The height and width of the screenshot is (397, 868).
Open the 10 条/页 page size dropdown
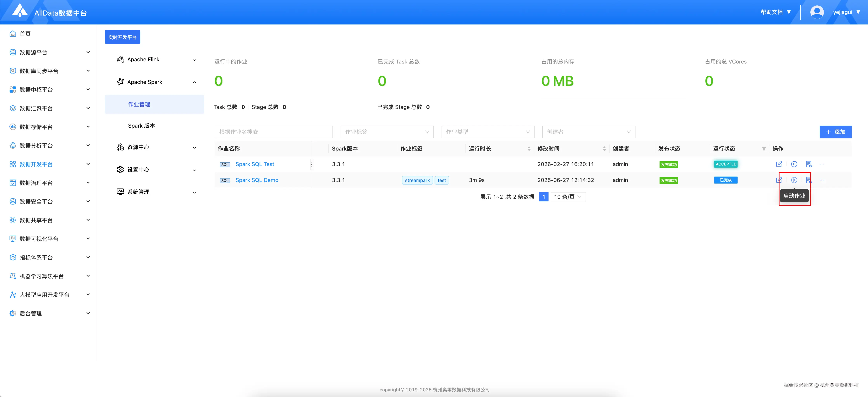568,197
